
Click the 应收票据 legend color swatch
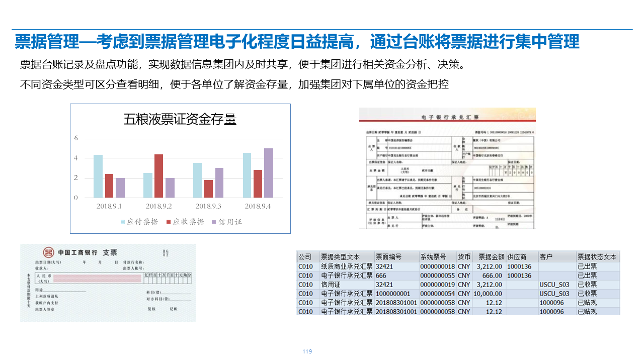[169, 222]
